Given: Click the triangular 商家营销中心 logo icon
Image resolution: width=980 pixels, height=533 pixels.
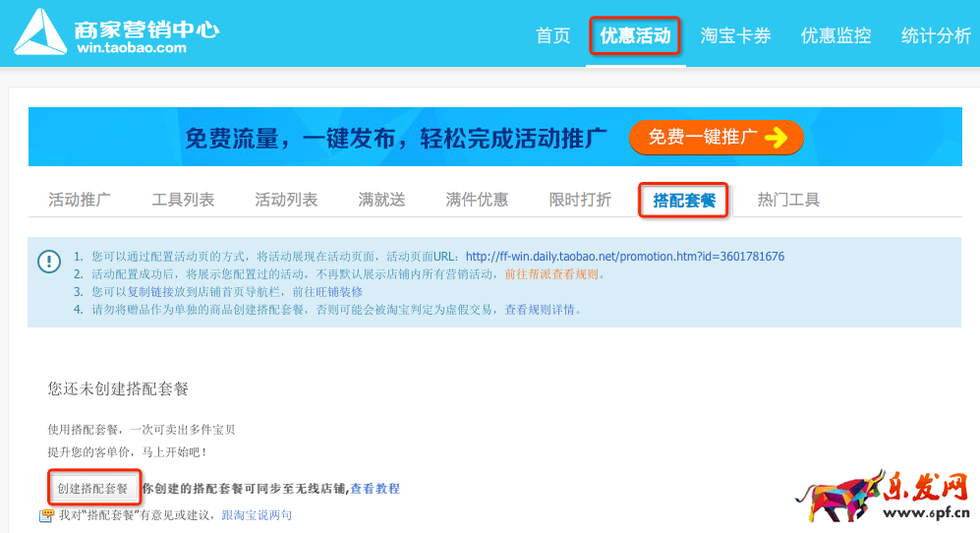Looking at the screenshot, I should tap(39, 32).
